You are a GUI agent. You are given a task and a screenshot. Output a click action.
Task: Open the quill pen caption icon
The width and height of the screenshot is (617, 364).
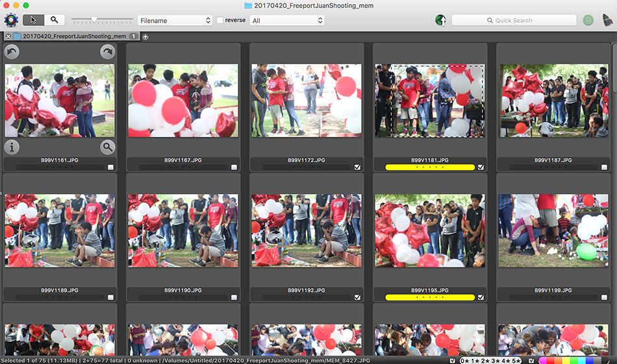(607, 20)
